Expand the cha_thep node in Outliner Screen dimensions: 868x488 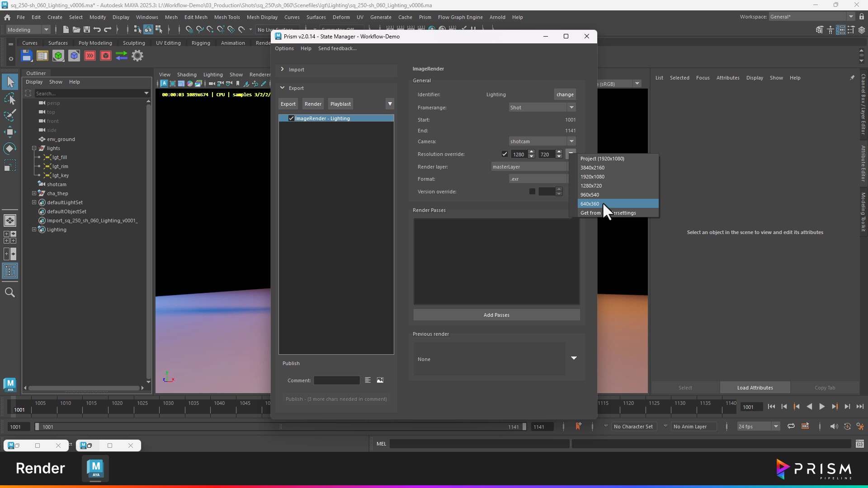coord(34,193)
